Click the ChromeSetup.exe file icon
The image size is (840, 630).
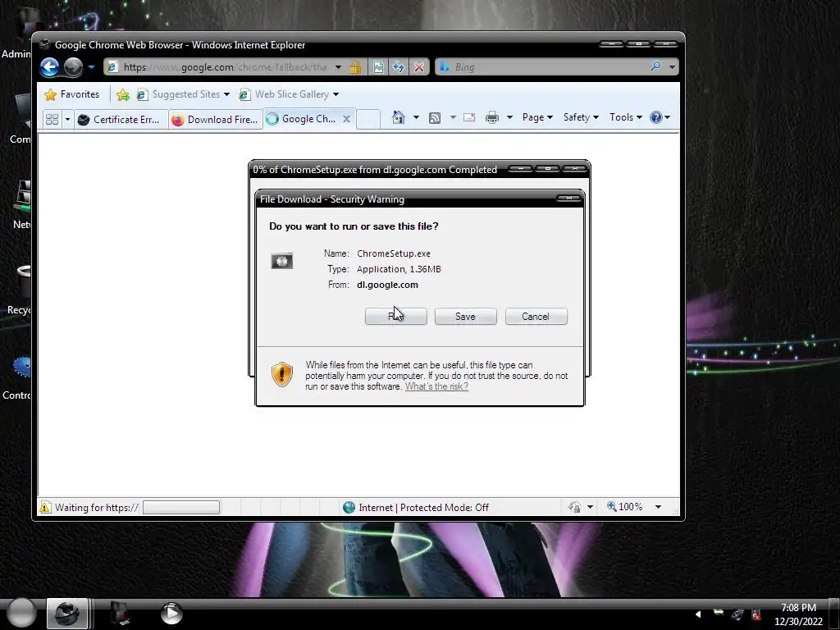click(x=282, y=261)
